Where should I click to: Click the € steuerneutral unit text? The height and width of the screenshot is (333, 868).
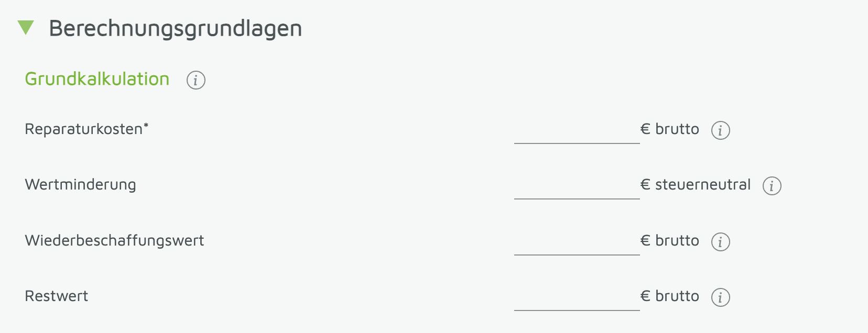(696, 184)
